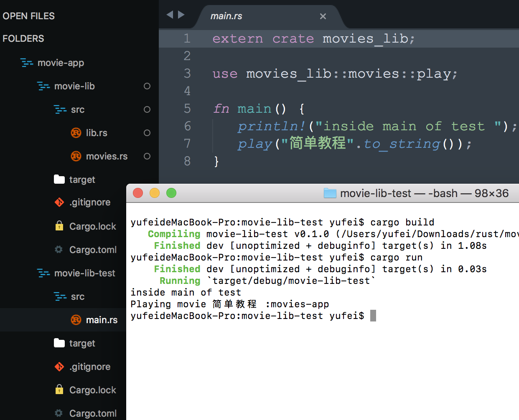Screen dimensions: 519x420
Task: Click the Rust icon beside lib.rs
Action: click(76, 133)
